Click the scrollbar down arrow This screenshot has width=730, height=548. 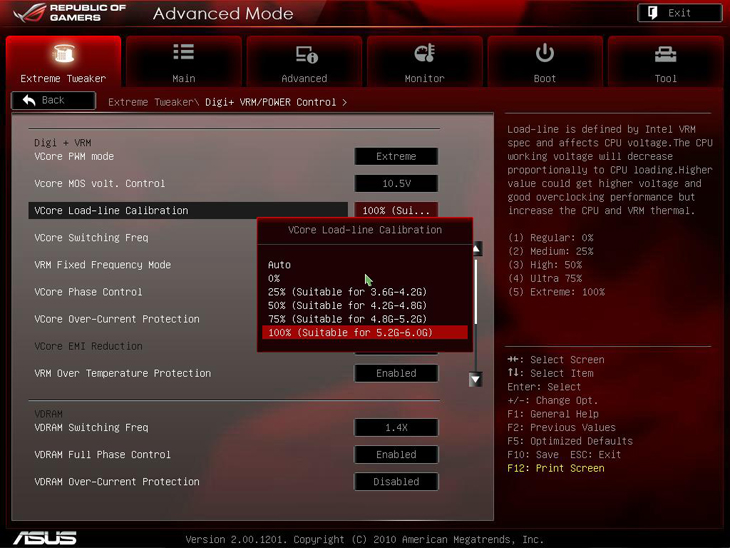475,380
